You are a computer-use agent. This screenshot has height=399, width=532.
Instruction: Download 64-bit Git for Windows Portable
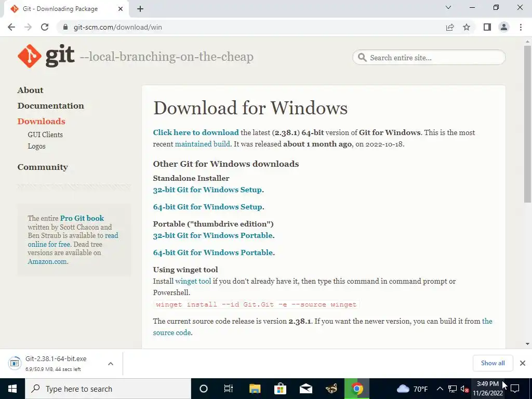pyautogui.click(x=212, y=252)
